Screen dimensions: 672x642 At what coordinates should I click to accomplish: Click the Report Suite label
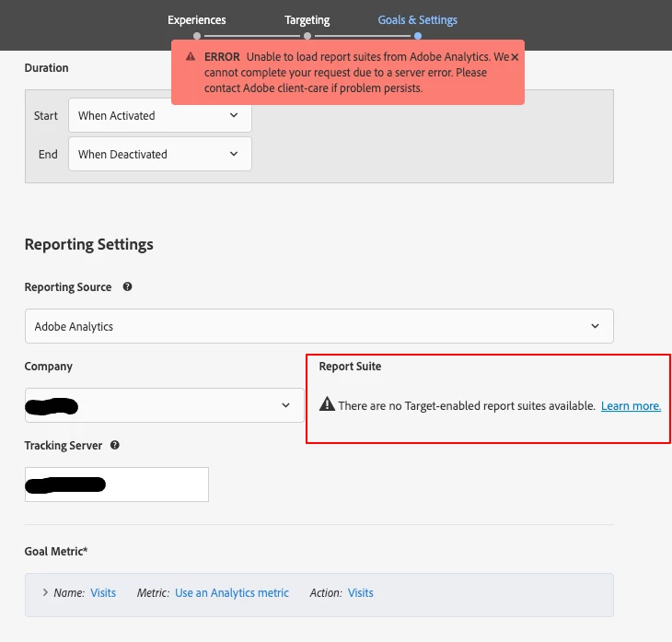click(x=350, y=367)
